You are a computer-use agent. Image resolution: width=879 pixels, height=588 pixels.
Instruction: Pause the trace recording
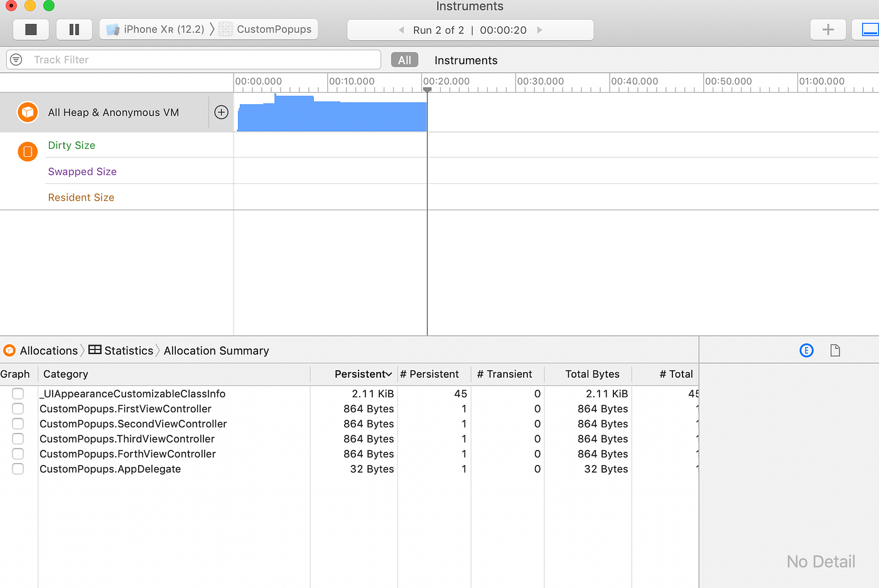point(74,29)
